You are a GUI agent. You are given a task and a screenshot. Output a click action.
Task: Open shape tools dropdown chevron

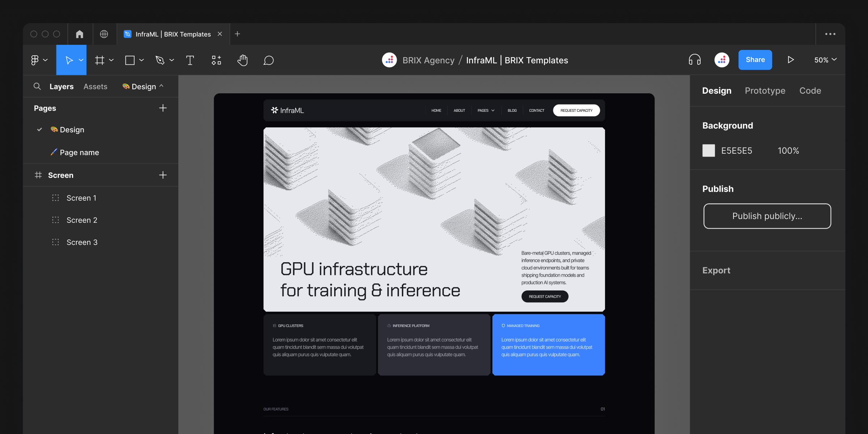pos(141,60)
